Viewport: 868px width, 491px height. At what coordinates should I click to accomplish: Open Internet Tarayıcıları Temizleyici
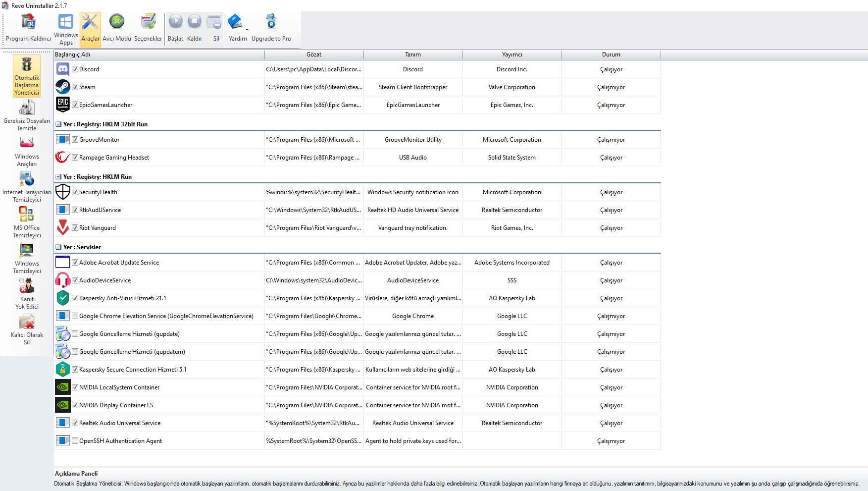point(27,187)
